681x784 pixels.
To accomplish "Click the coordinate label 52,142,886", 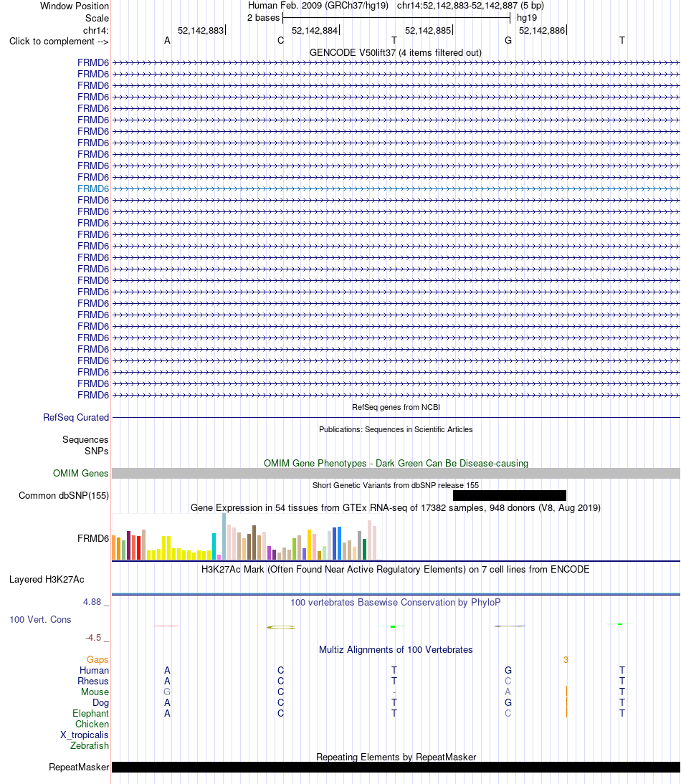I will 542,31.
